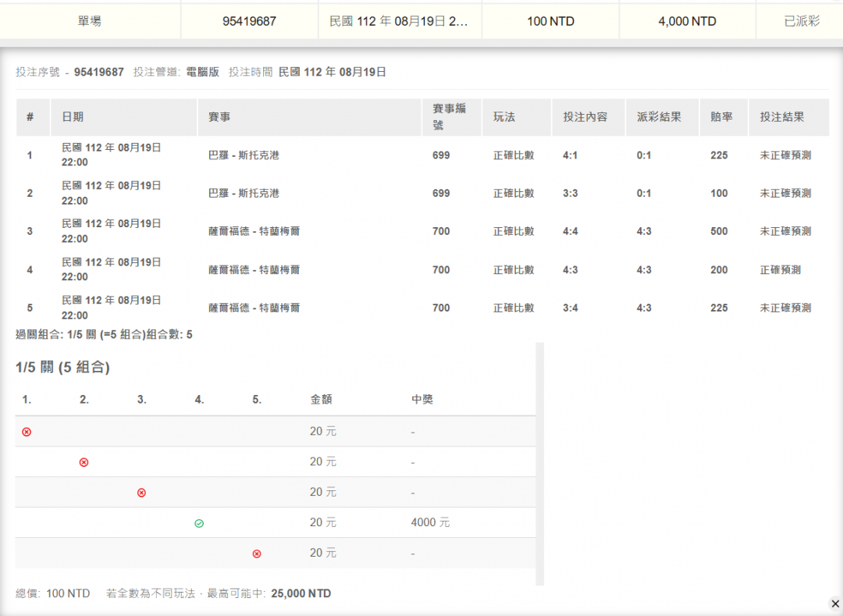Click the 電腦版 betting channel value
The width and height of the screenshot is (843, 616).
(x=203, y=72)
